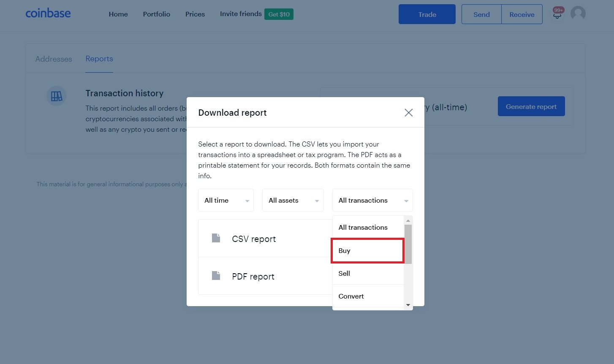
Task: Select the Sell option in the list
Action: [368, 273]
